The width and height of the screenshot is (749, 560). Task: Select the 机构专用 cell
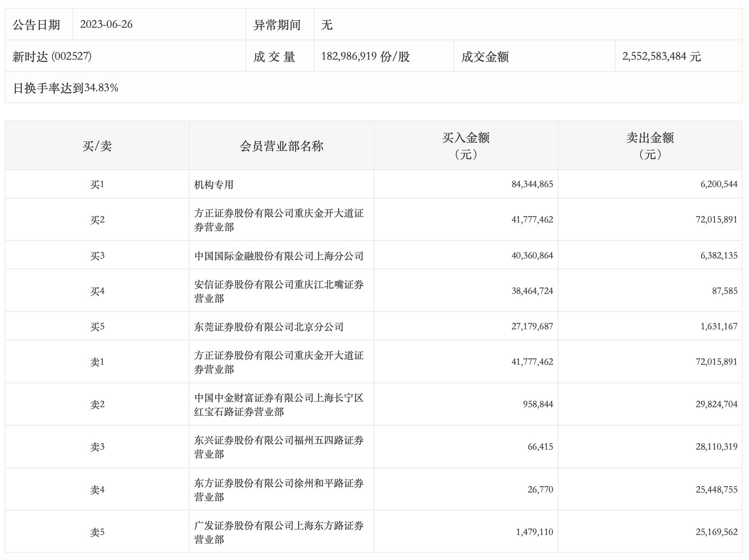tap(214, 185)
